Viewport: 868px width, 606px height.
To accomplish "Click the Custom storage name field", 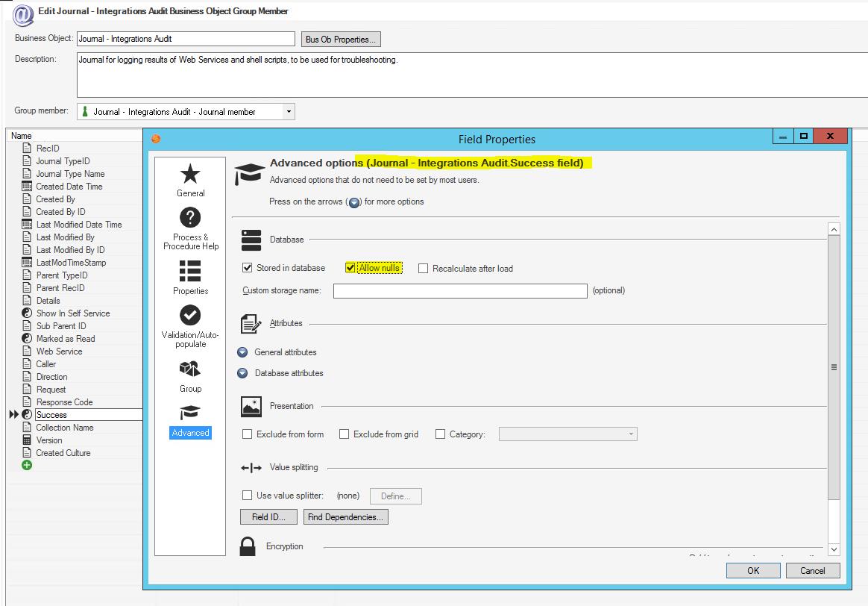I will click(x=460, y=290).
